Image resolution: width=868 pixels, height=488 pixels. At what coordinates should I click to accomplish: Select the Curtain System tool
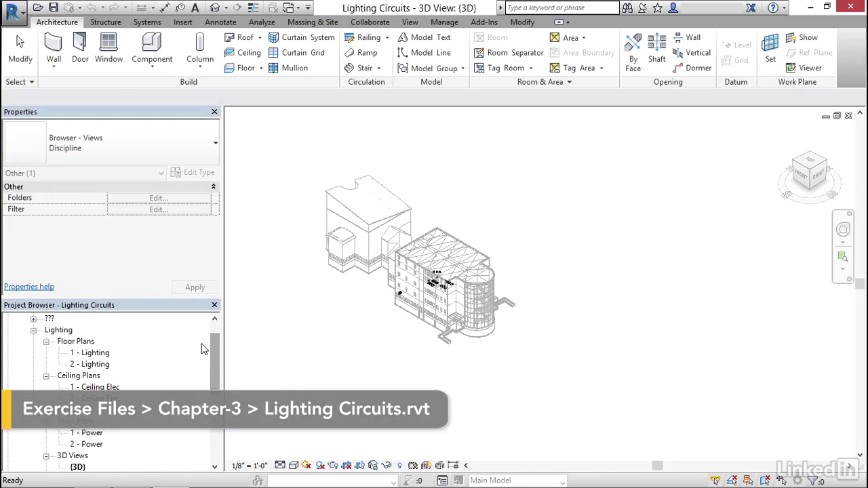[301, 37]
